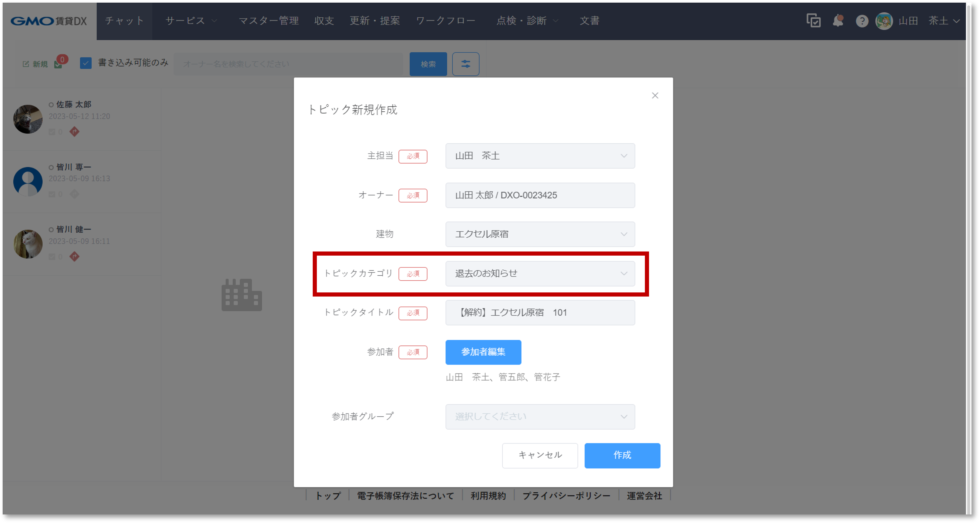This screenshot has height=523, width=980.
Task: Click the help question mark icon
Action: click(x=862, y=21)
